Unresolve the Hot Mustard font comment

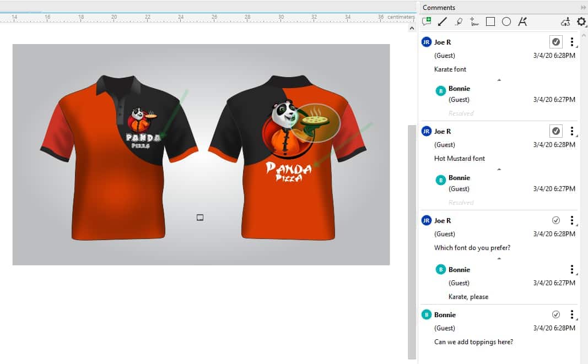[556, 131]
